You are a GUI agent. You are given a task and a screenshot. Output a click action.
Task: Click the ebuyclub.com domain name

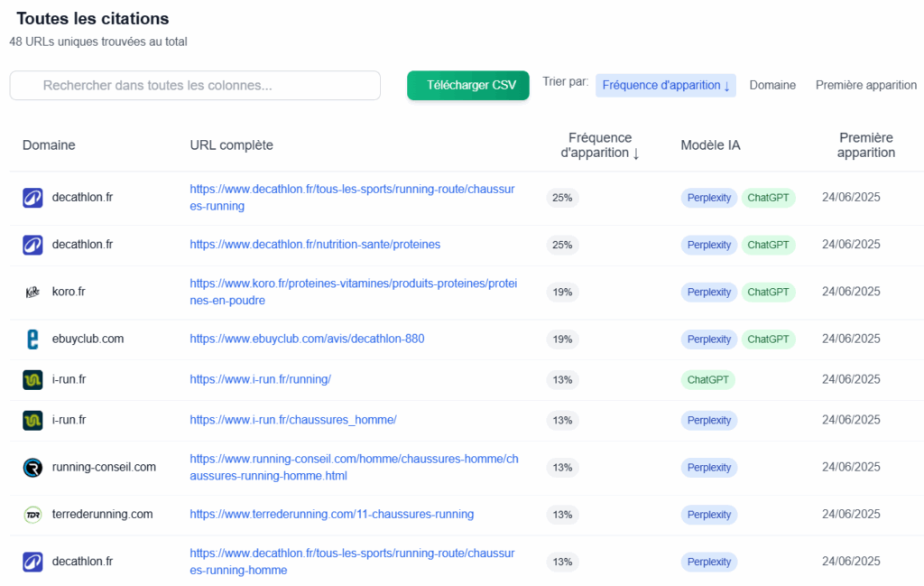pos(88,339)
